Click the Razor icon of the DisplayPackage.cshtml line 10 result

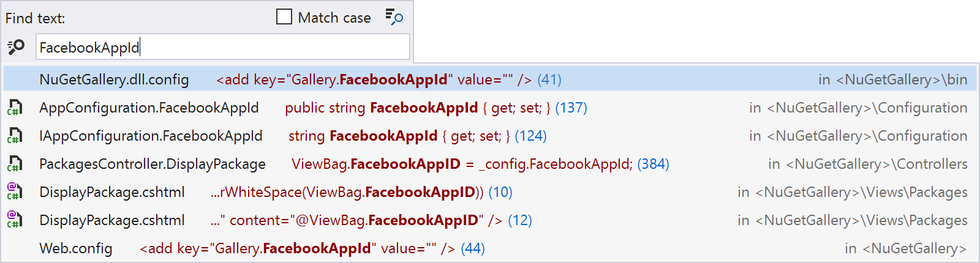point(15,191)
